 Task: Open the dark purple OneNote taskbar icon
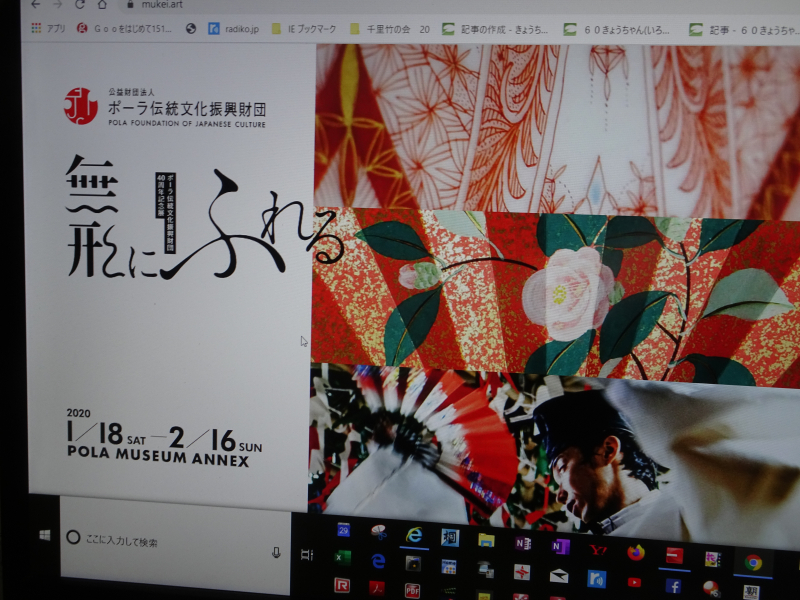click(x=523, y=543)
